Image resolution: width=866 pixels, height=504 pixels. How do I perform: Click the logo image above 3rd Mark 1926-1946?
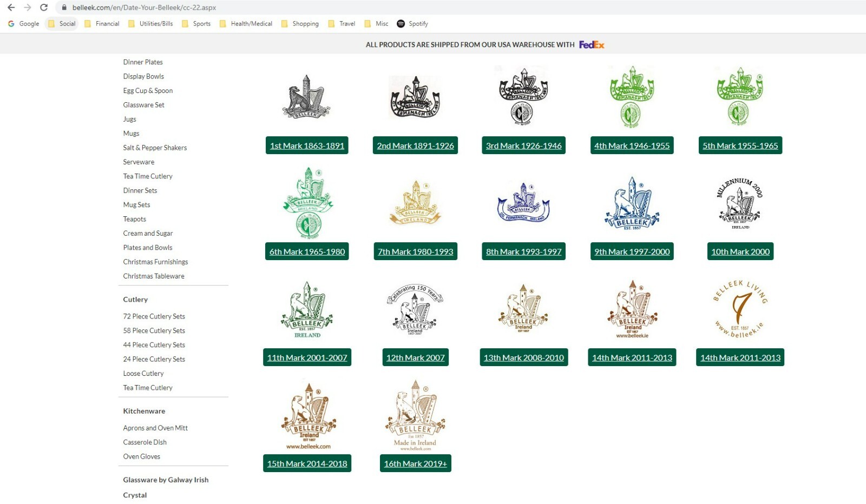523,96
